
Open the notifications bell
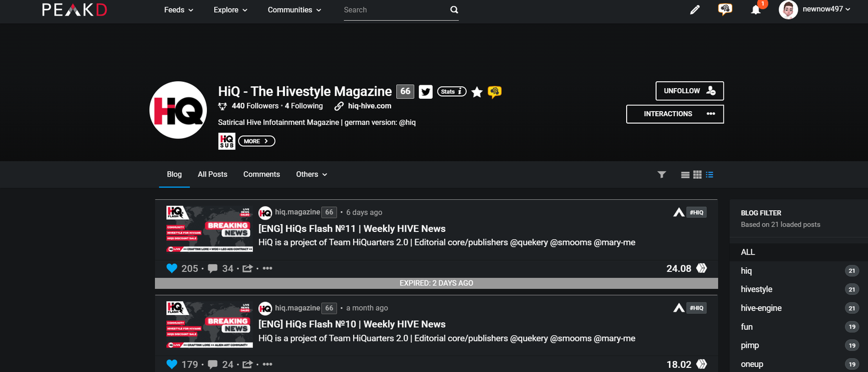tap(756, 10)
